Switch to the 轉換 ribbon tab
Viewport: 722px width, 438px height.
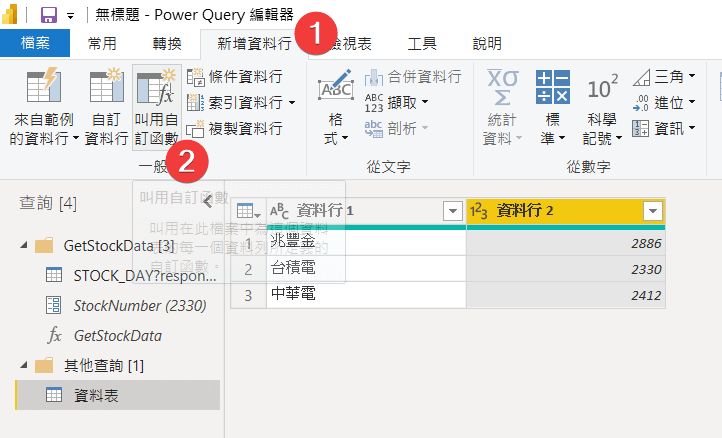pos(167,44)
